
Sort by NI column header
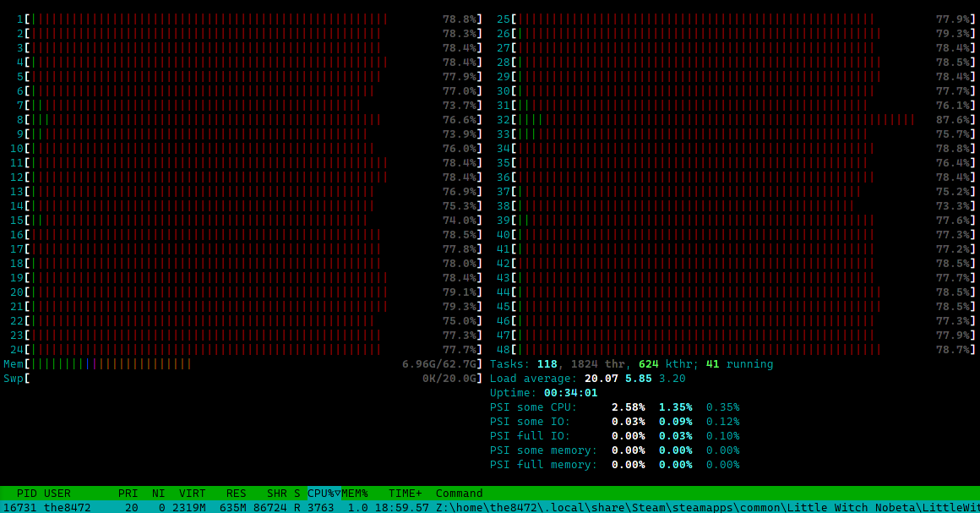pyautogui.click(x=159, y=494)
